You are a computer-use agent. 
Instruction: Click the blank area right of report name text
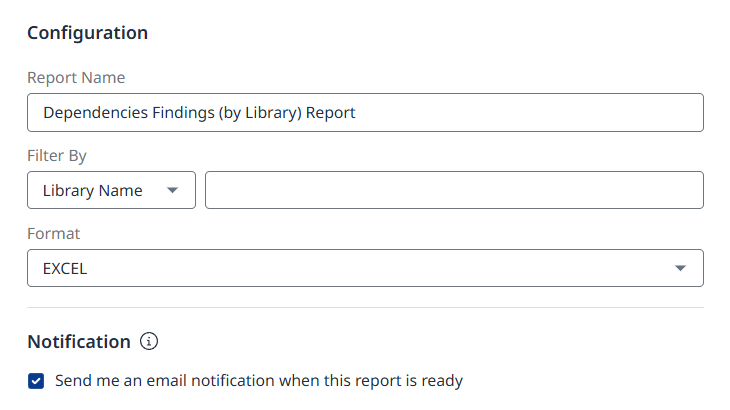pos(530,112)
